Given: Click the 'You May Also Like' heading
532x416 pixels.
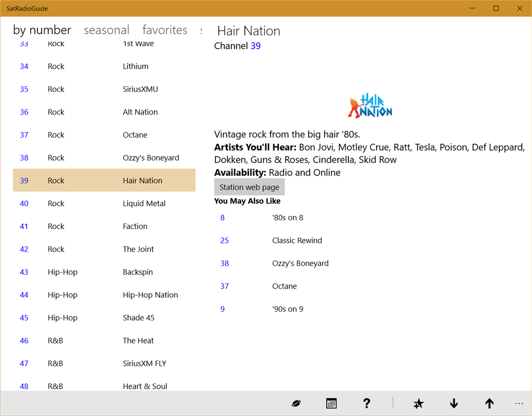Looking at the screenshot, I should (x=247, y=201).
